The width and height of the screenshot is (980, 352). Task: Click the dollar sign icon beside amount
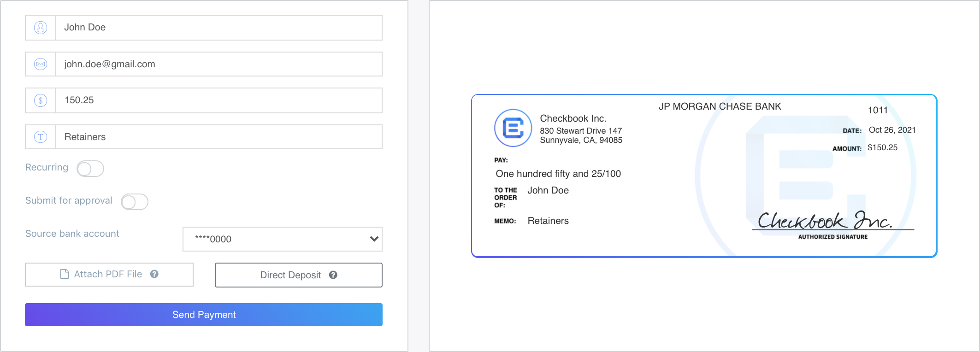(41, 100)
